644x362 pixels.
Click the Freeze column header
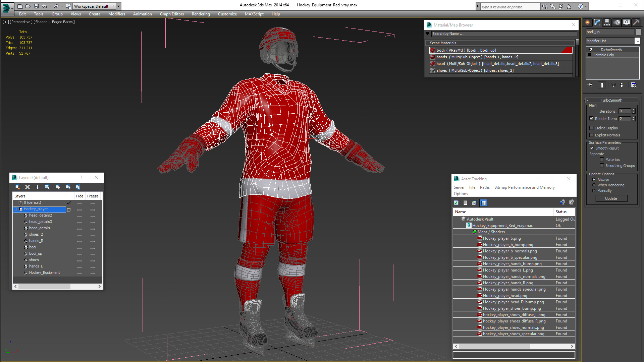click(x=93, y=196)
